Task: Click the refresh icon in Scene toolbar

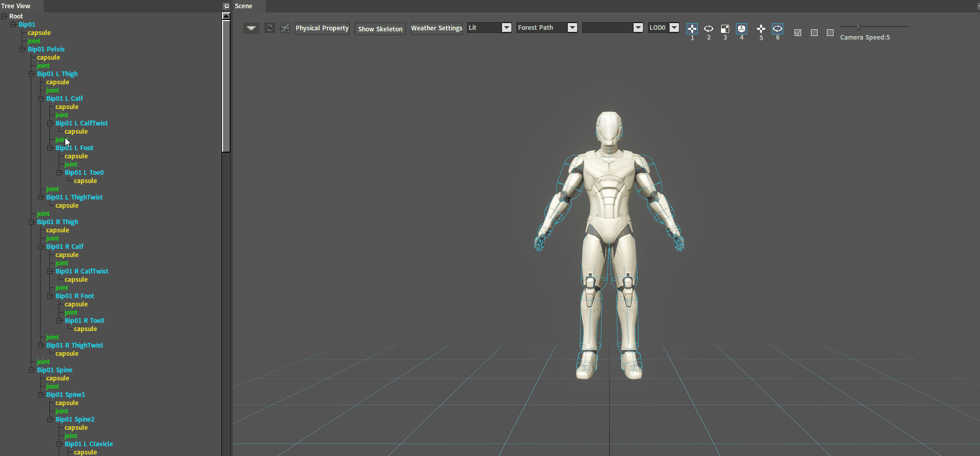Action: [269, 28]
